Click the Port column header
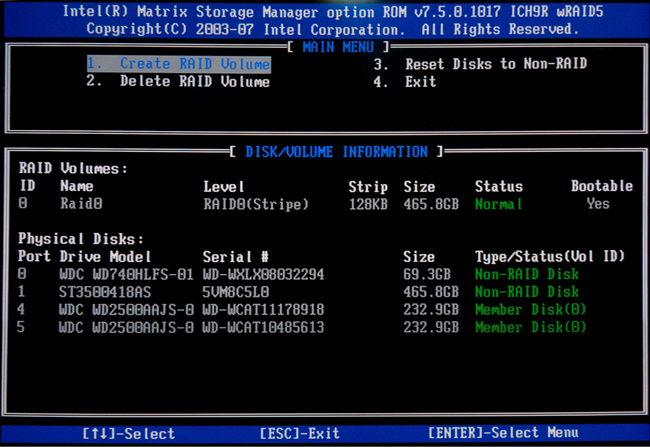The height and width of the screenshot is (447, 650). (34, 256)
